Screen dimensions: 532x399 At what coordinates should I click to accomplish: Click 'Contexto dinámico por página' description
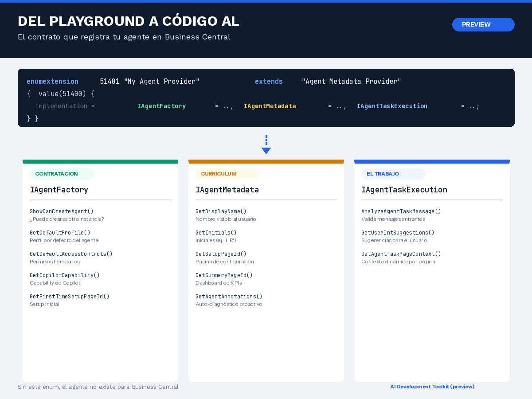pos(398,262)
